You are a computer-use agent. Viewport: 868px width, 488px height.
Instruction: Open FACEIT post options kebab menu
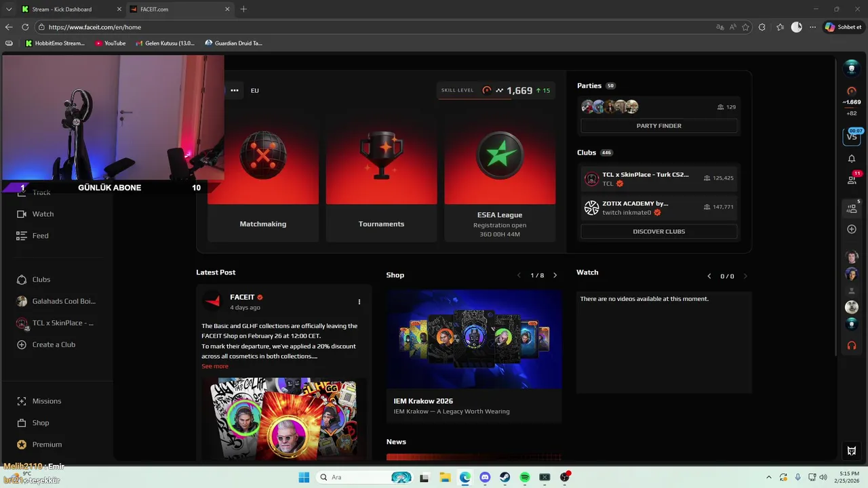click(x=359, y=302)
